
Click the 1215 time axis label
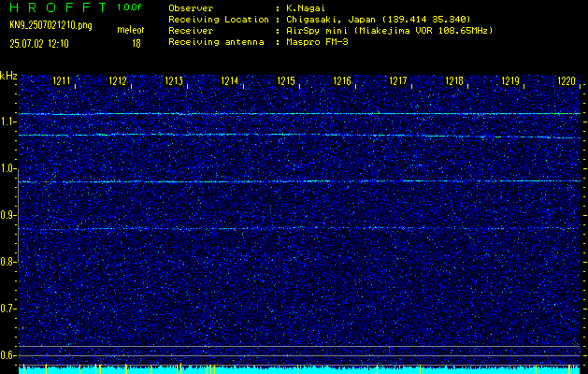pos(286,81)
